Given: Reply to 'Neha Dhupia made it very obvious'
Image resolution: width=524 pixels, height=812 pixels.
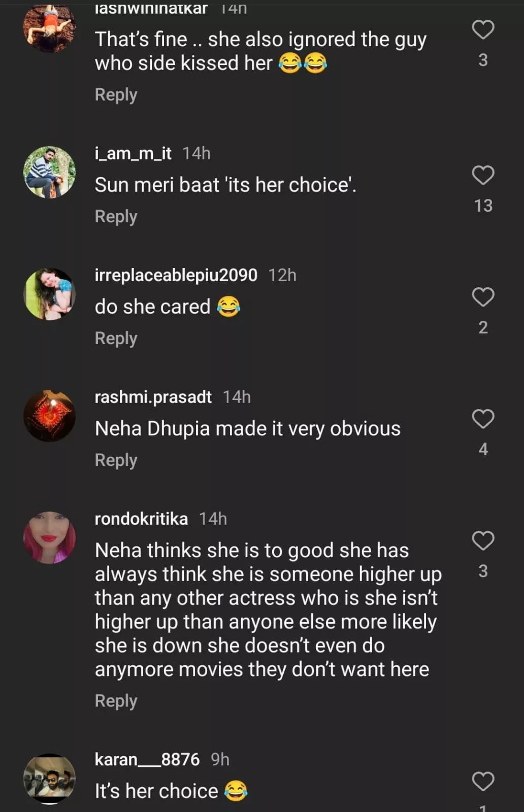Looking at the screenshot, I should coord(116,460).
